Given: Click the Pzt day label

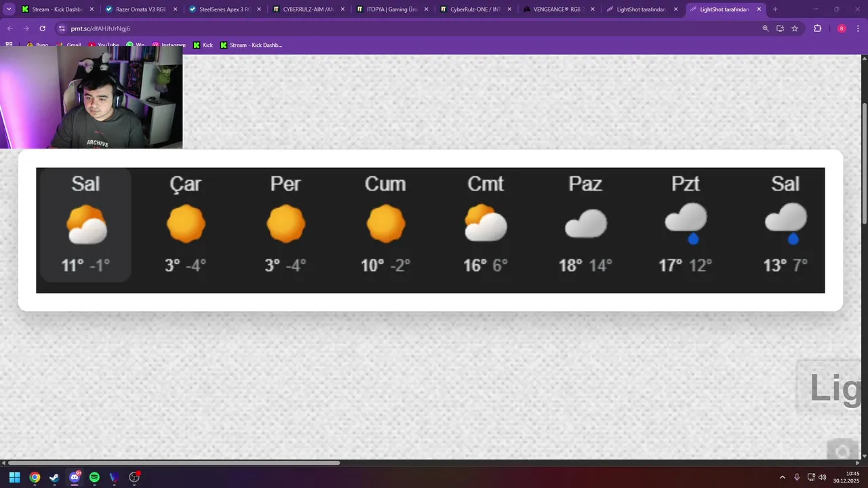Looking at the screenshot, I should [x=685, y=184].
